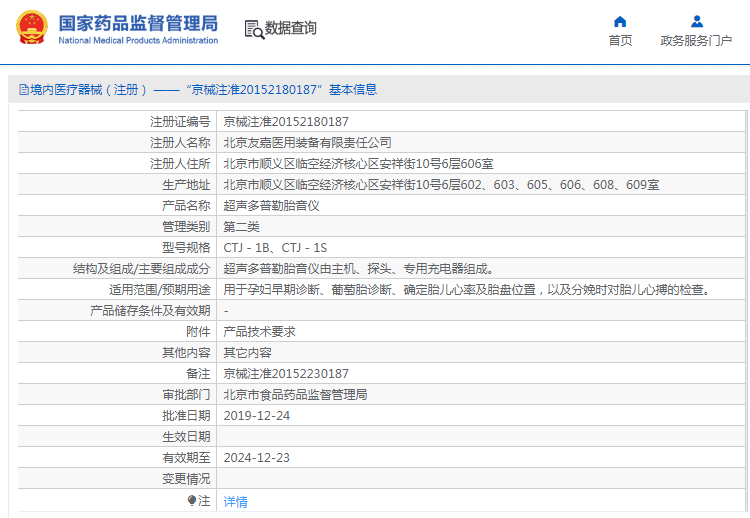Screen dimensions: 750x518
Task: Click the 批准日期 row label
Action: click(186, 416)
